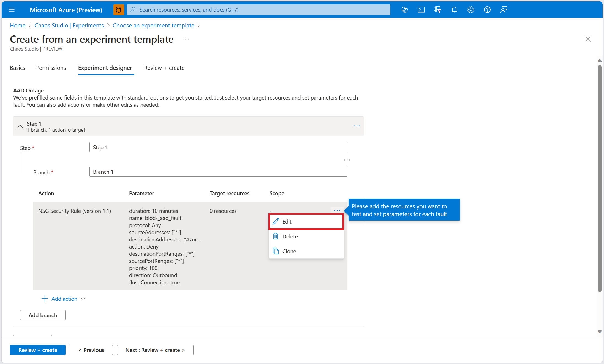Open the directory and subscription filter
The image size is (604, 364).
pyautogui.click(x=437, y=10)
